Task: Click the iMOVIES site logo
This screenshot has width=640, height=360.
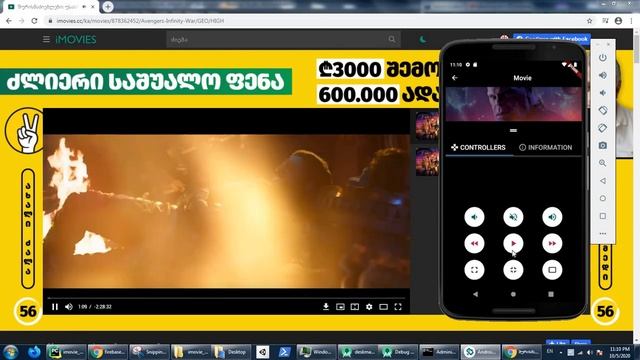Action: coord(76,40)
